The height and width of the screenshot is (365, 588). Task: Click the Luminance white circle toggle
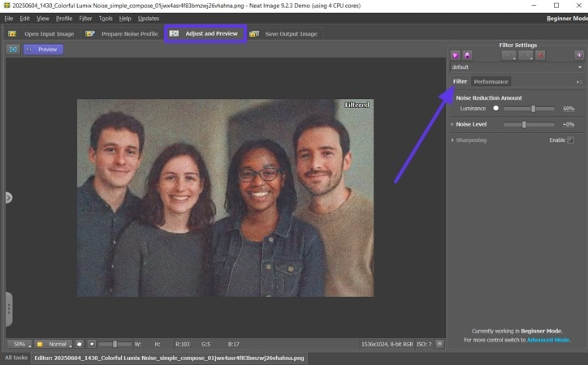click(495, 108)
